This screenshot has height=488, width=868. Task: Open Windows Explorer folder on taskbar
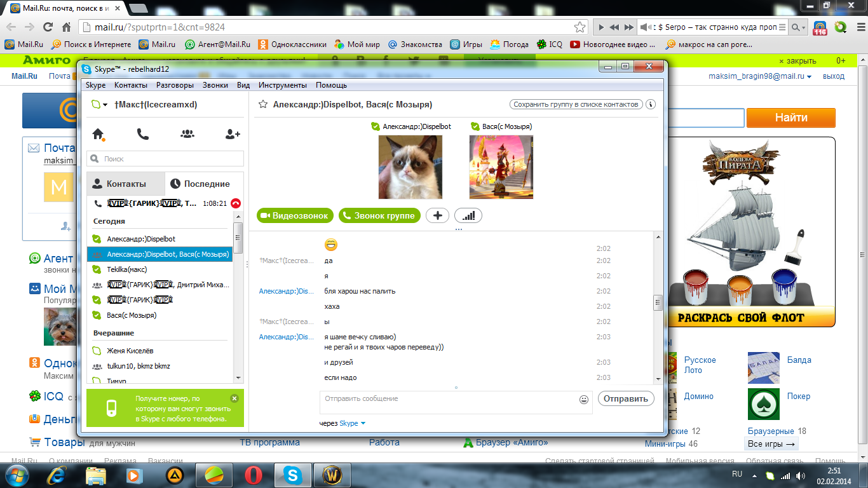click(x=96, y=475)
